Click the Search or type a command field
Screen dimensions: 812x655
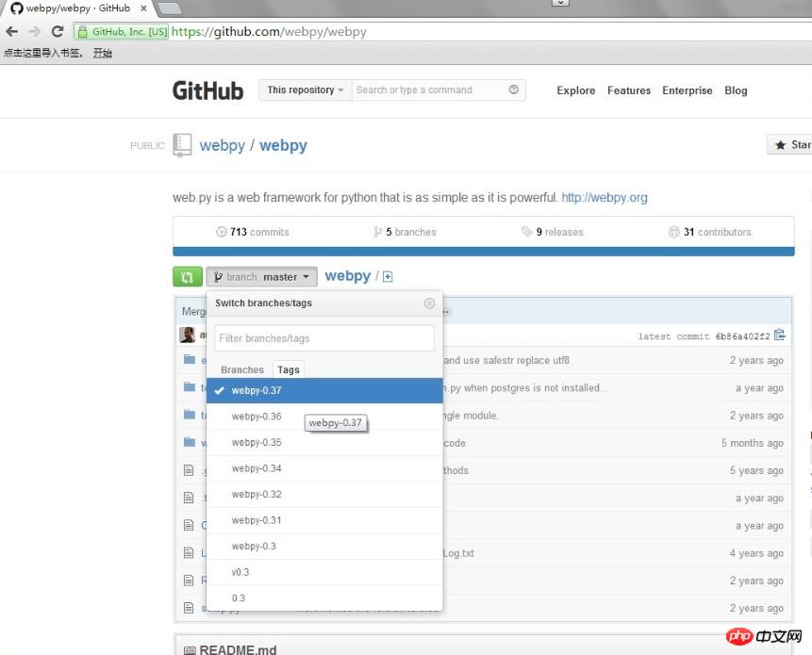click(439, 90)
